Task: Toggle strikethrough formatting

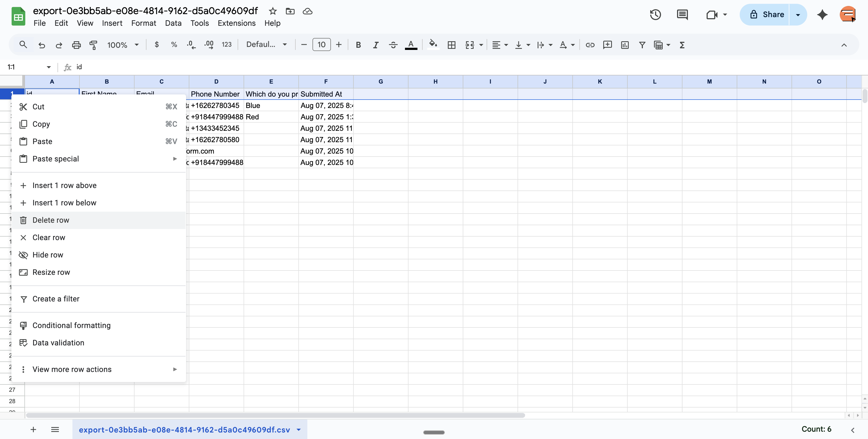Action: click(393, 45)
